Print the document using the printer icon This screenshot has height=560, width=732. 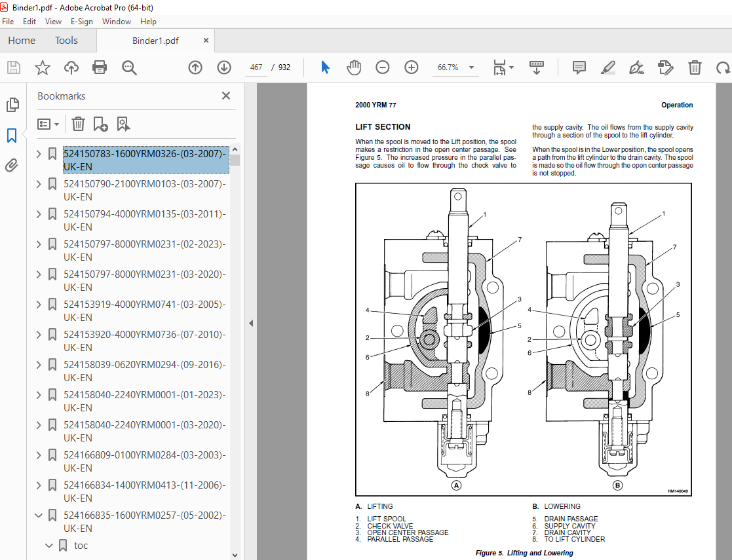click(x=100, y=67)
